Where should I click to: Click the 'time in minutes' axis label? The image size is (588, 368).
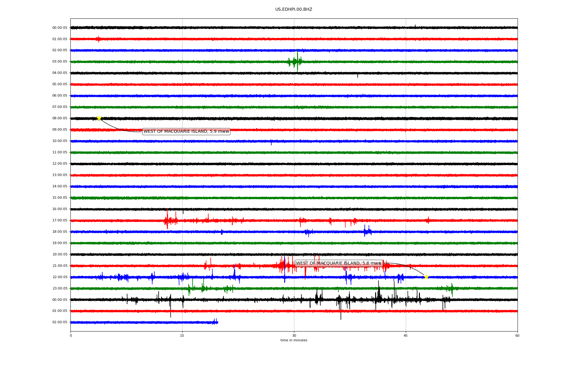pos(294,340)
